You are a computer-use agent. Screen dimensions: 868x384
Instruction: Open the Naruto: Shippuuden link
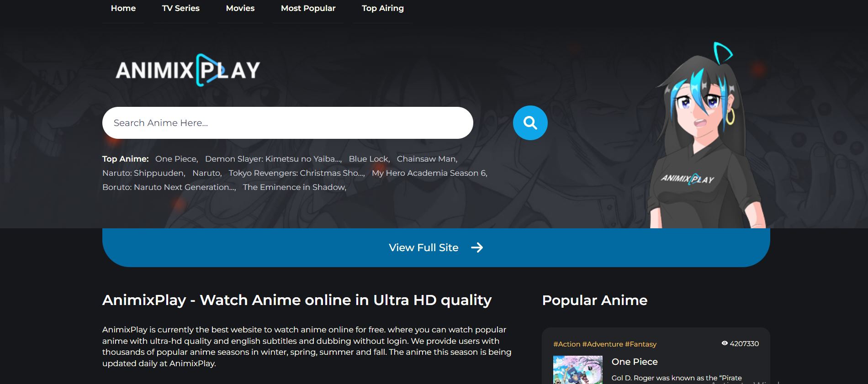[143, 173]
